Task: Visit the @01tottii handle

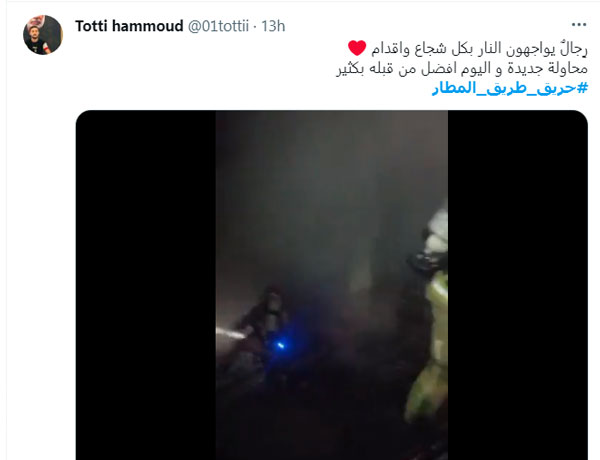Action: coord(218,26)
